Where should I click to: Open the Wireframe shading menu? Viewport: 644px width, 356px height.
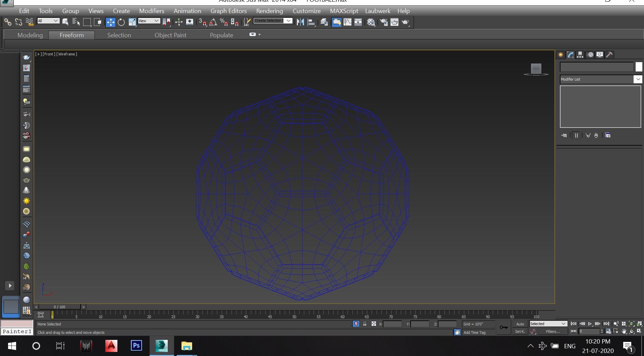(x=67, y=54)
